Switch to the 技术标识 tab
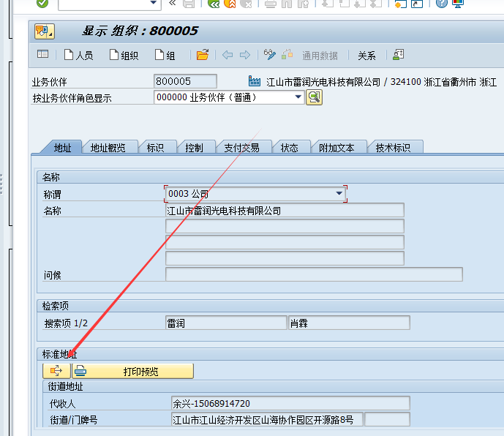The width and height of the screenshot is (504, 436). 393,148
